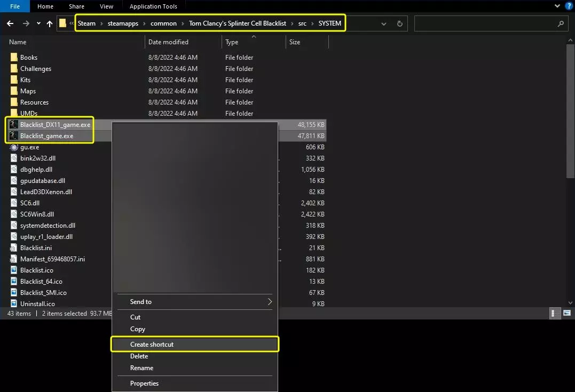Viewport: 575px width, 392px height.
Task: Select steamapps in the breadcrumb path
Action: click(x=123, y=23)
